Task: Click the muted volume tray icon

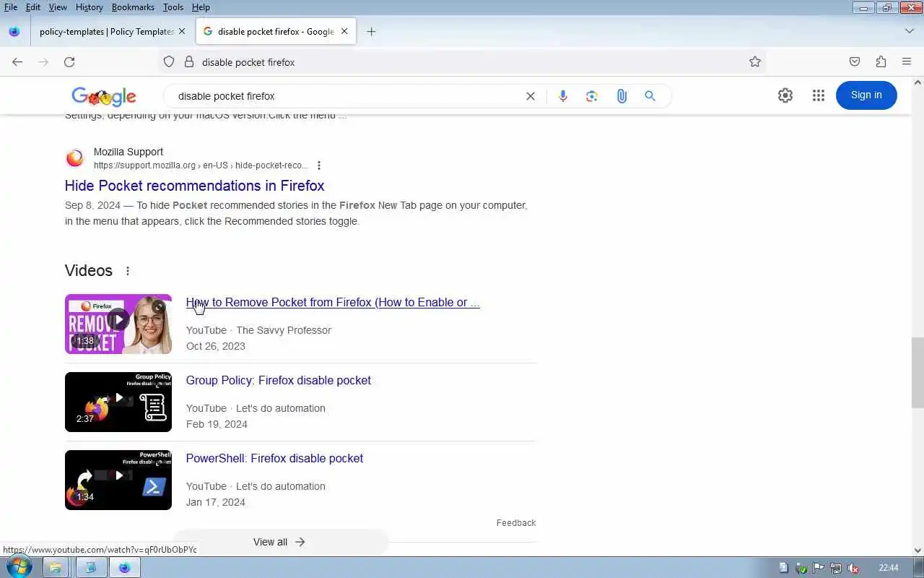Action: 853,568
